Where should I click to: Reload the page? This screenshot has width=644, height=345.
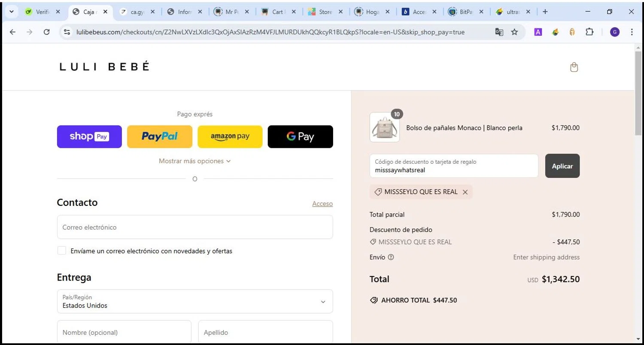47,32
